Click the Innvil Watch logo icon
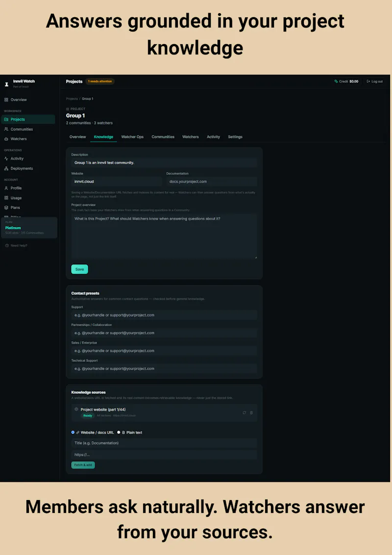This screenshot has width=392, height=555. pos(6,84)
